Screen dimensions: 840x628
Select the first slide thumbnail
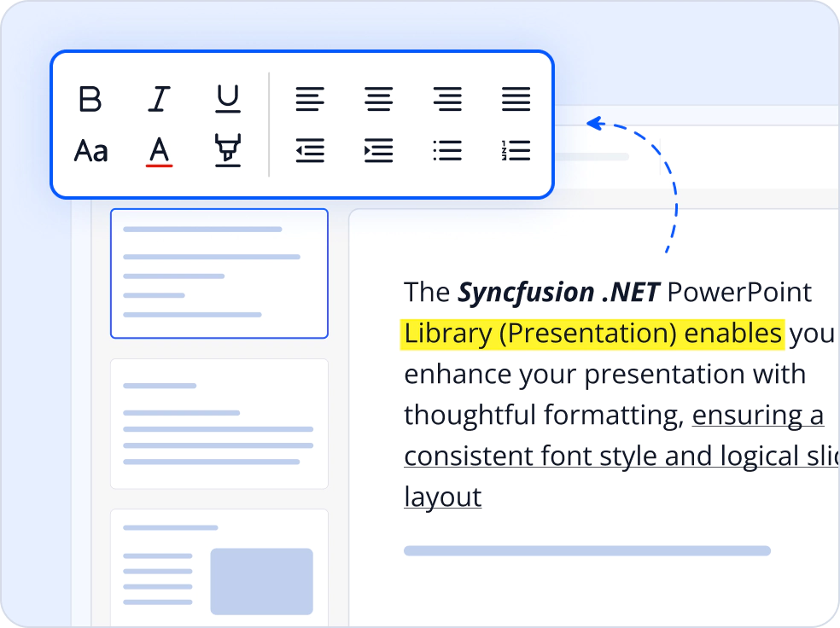tap(219, 274)
